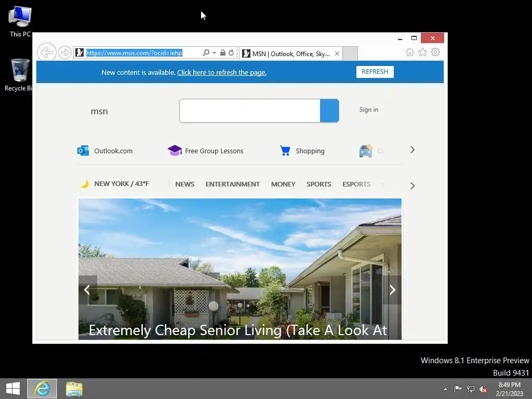
Task: Click the moon weather icon
Action: click(x=85, y=184)
